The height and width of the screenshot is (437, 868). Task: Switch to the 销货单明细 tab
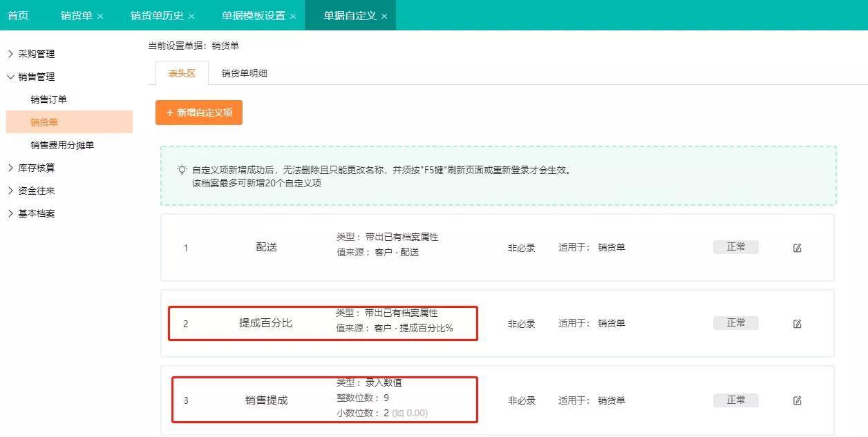[245, 73]
